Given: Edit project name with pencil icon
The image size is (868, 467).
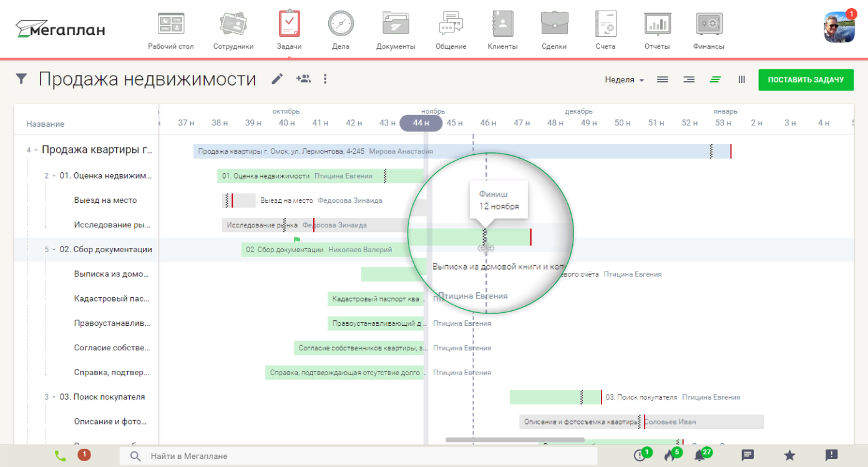Looking at the screenshot, I should (x=278, y=79).
